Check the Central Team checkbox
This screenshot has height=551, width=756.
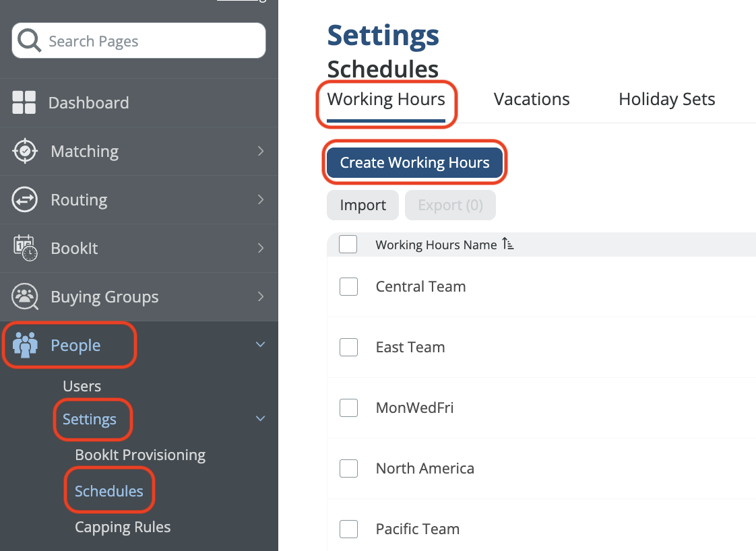coord(348,287)
